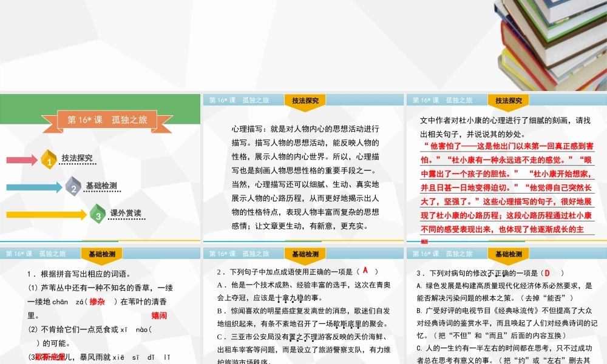Click the 基础检测 tab above question 2
This screenshot has height=364, width=607.
[305, 255]
